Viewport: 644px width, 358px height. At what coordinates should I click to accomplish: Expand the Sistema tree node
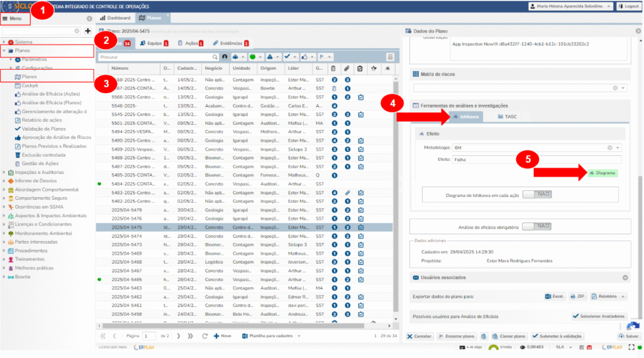pyautogui.click(x=4, y=42)
